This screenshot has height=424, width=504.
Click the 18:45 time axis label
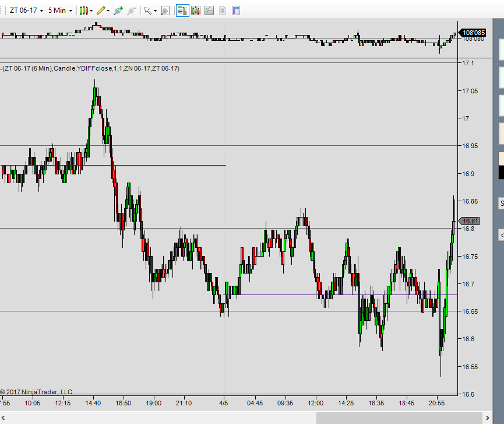tap(407, 403)
